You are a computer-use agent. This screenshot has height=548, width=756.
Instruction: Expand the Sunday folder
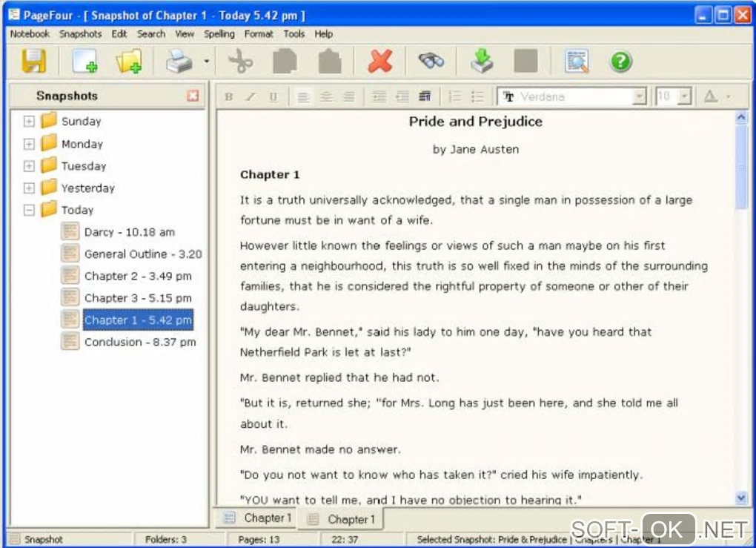[29, 121]
